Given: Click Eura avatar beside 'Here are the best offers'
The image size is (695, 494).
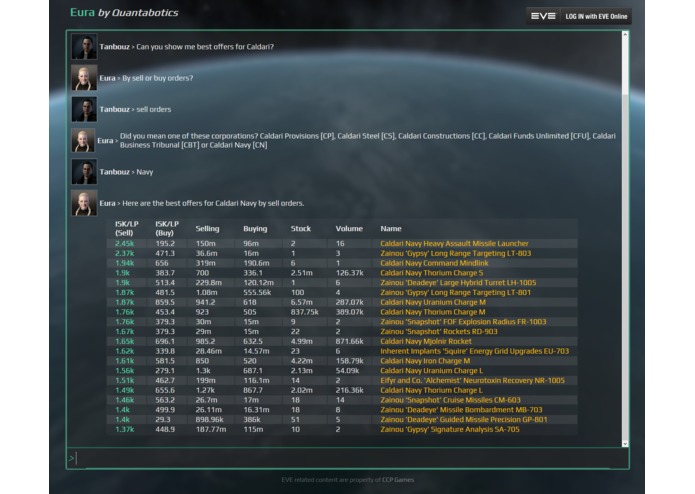Looking at the screenshot, I should tap(84, 203).
